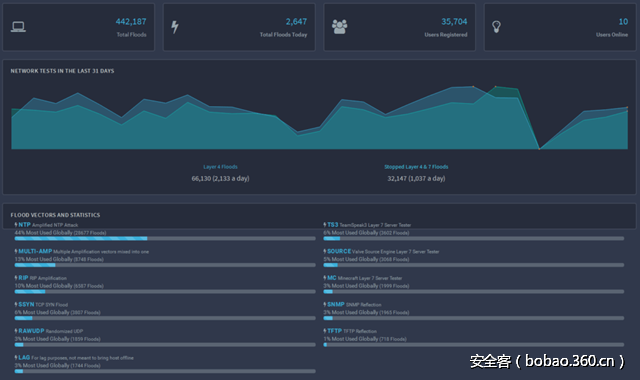Click the lightbulb icon in Users Online card
Screen dimensions: 640x380
point(496,27)
